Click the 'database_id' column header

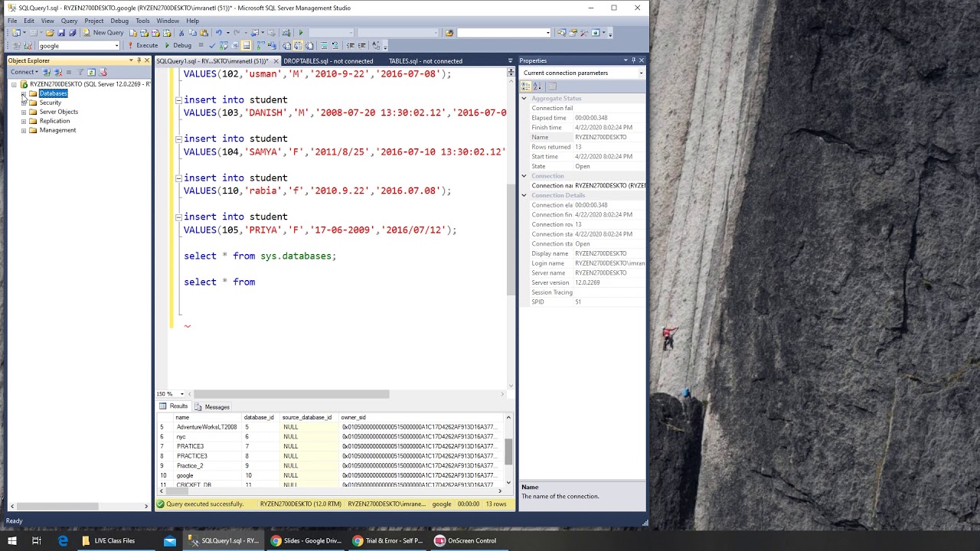(259, 417)
